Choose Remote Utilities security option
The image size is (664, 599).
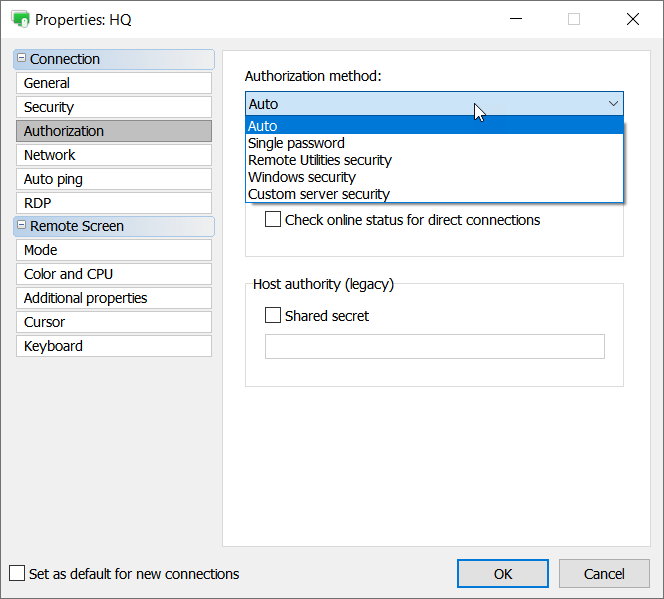(320, 160)
